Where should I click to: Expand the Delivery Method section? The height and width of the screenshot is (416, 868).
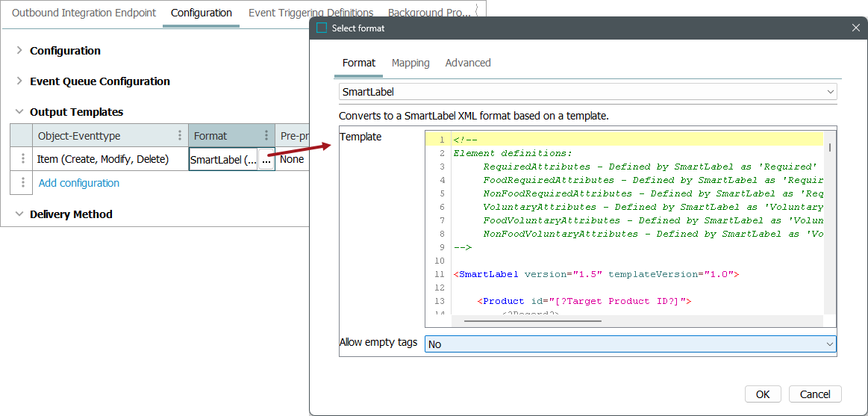coord(19,214)
